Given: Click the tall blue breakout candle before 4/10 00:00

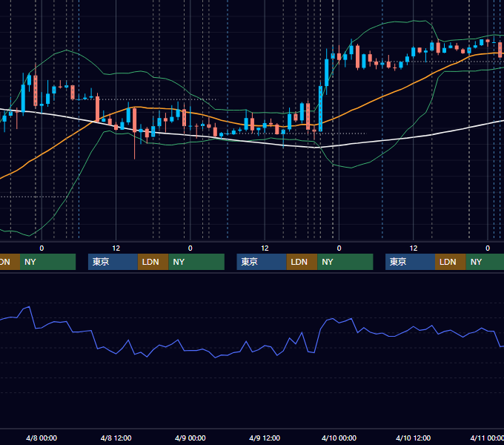Looking at the screenshot, I should pyautogui.click(x=320, y=108).
